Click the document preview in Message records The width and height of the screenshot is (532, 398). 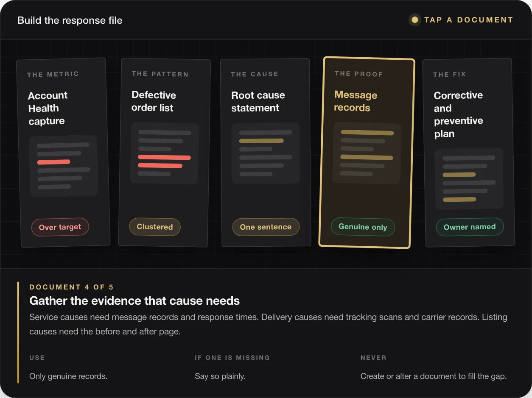click(367, 153)
